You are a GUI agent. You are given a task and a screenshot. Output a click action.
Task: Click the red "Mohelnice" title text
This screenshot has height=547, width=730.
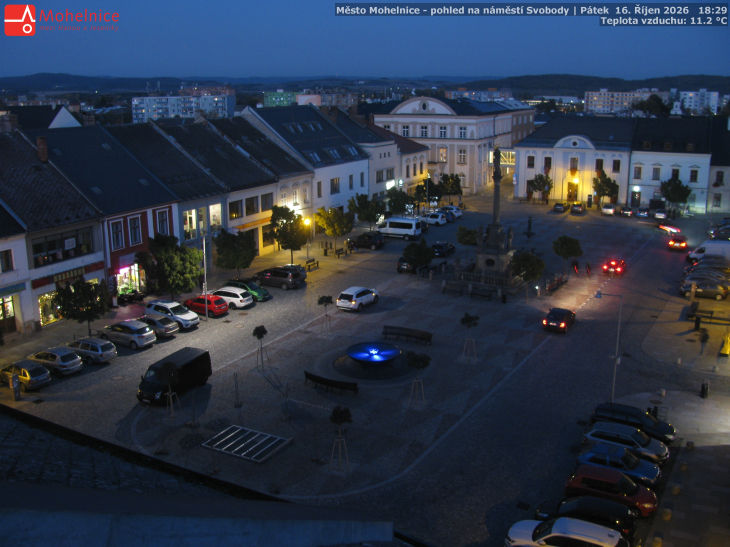coord(79,16)
